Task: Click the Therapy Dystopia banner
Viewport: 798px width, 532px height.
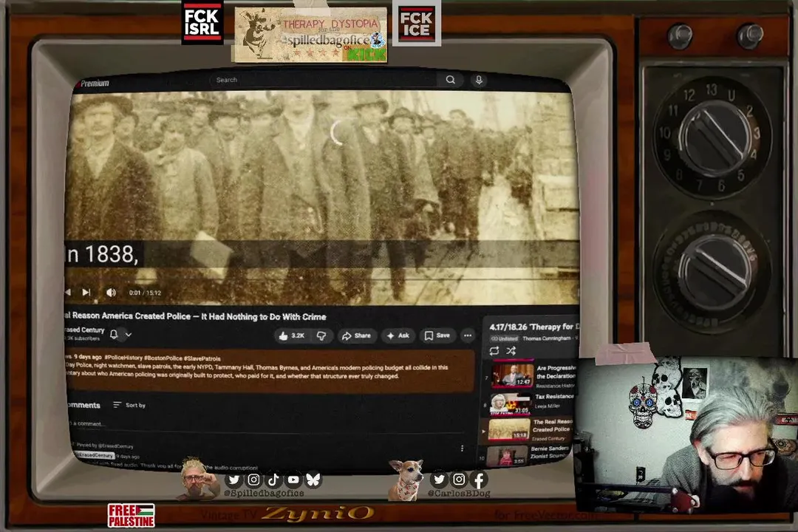Action: [x=310, y=34]
